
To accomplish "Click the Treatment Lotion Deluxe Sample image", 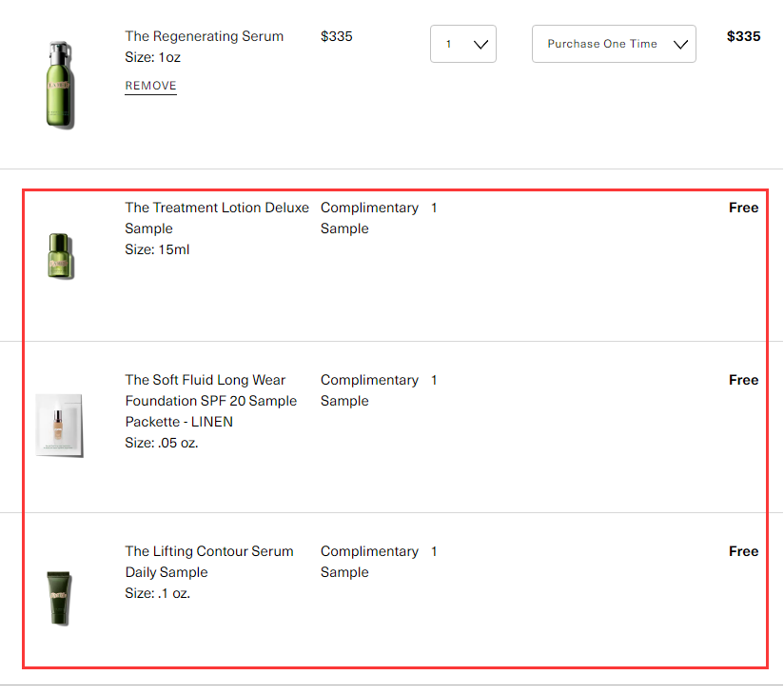I will click(x=60, y=255).
